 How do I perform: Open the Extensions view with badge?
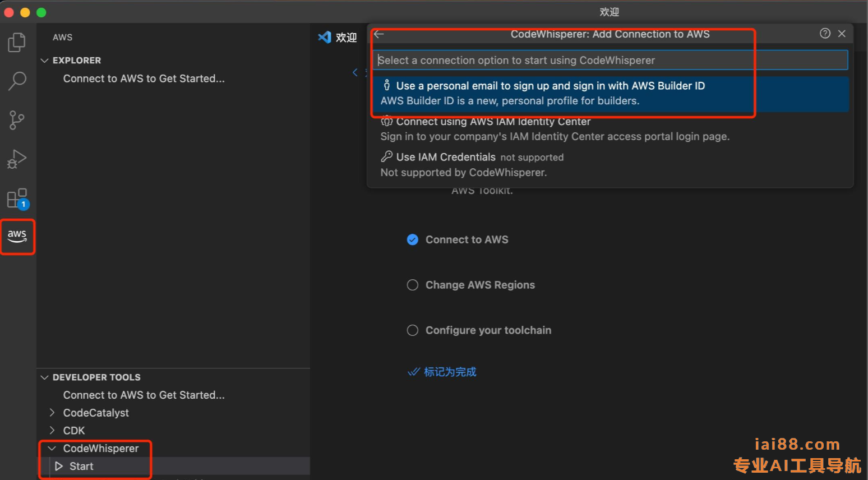click(17, 199)
